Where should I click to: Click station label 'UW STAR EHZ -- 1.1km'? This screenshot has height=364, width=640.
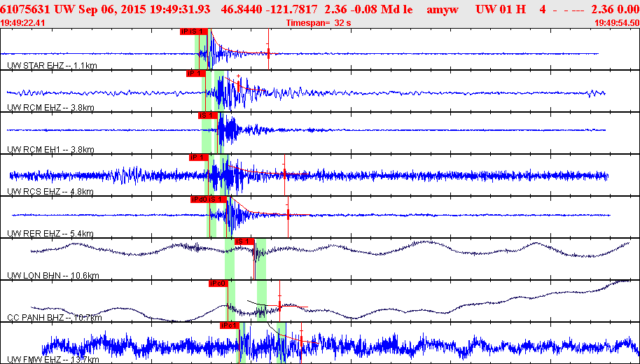pos(53,65)
